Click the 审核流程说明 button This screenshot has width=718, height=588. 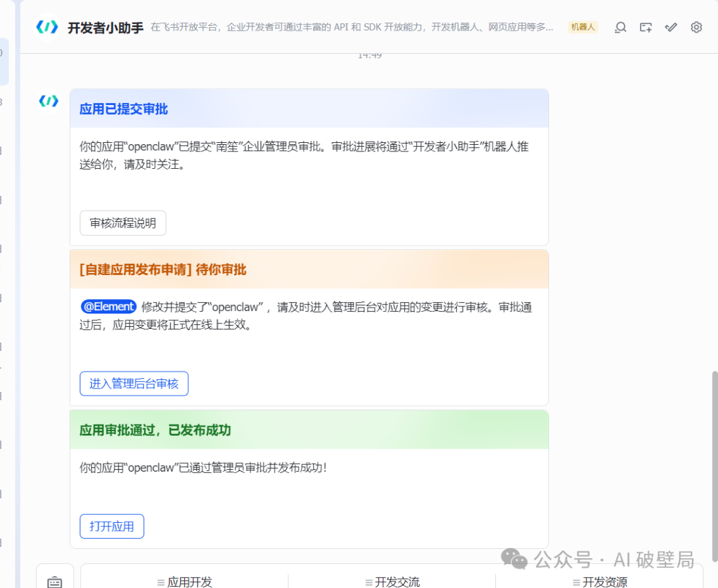(123, 223)
